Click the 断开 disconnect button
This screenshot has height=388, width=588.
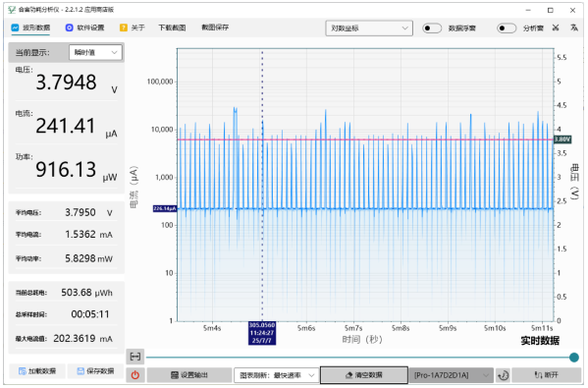coord(547,375)
